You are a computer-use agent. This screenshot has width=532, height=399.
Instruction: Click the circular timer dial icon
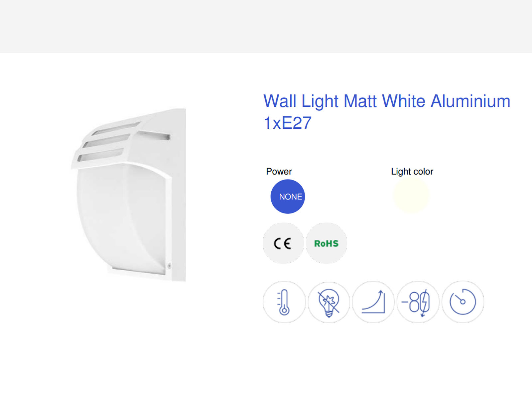tap(463, 302)
